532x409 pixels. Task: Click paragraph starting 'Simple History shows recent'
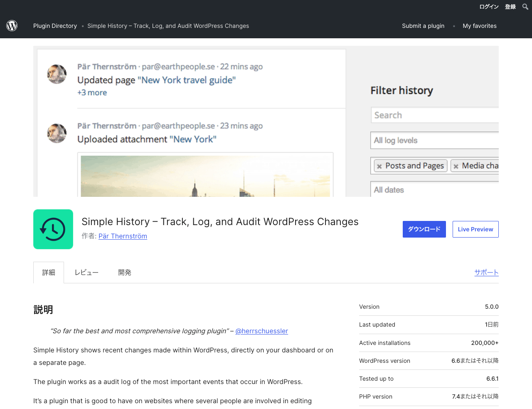click(183, 357)
